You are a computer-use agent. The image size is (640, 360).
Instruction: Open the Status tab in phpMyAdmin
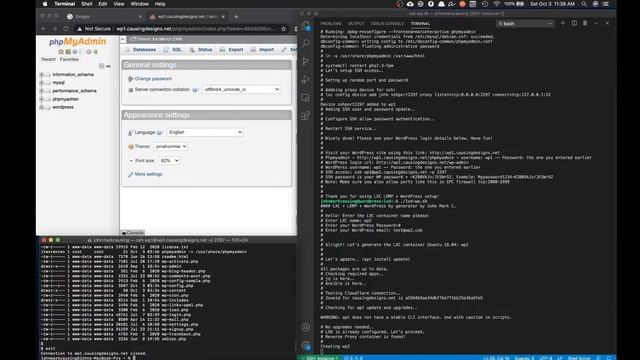201,49
